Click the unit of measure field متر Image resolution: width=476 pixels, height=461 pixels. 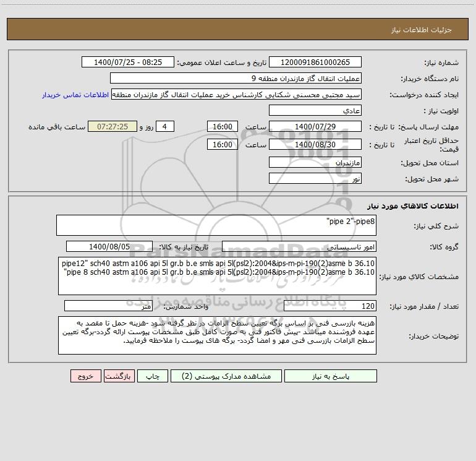[x=108, y=306]
